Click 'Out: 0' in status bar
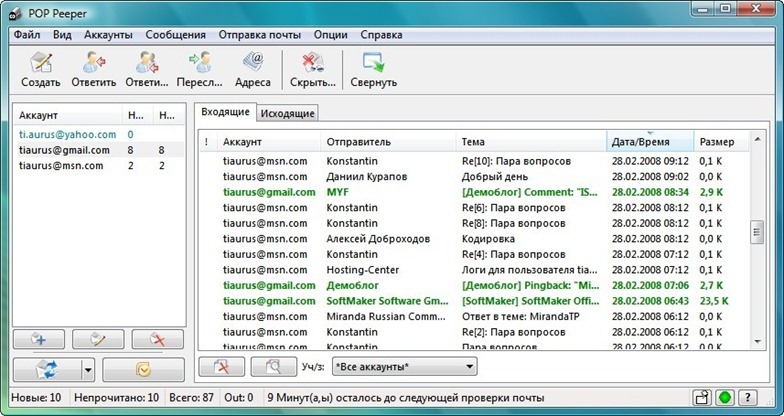784x416 pixels. (x=239, y=398)
